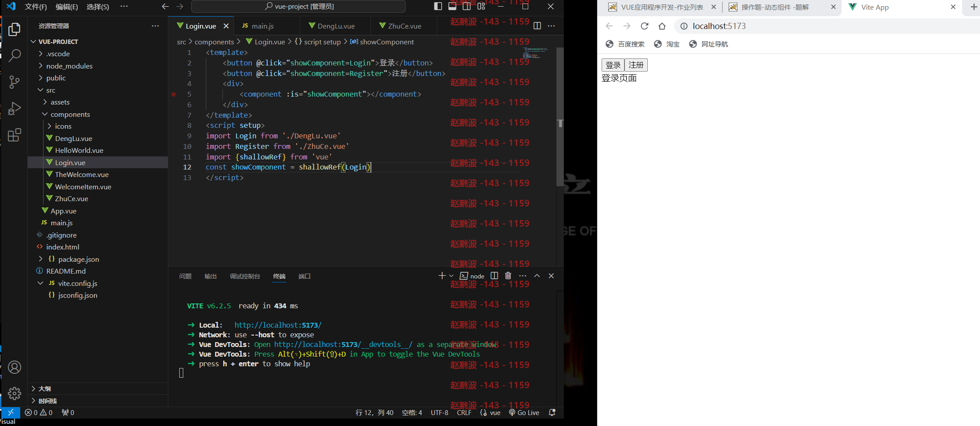980x426 pixels.
Task: Create a new terminal with plus icon
Action: click(442, 276)
